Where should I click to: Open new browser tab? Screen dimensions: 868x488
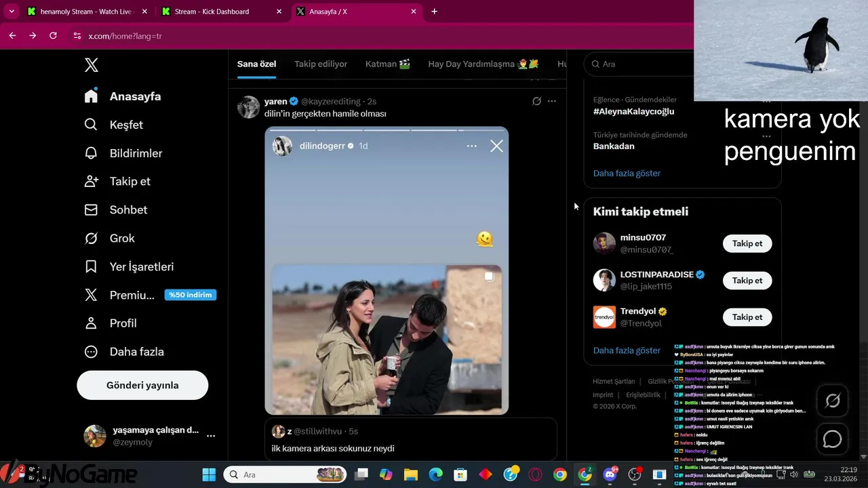point(434,12)
